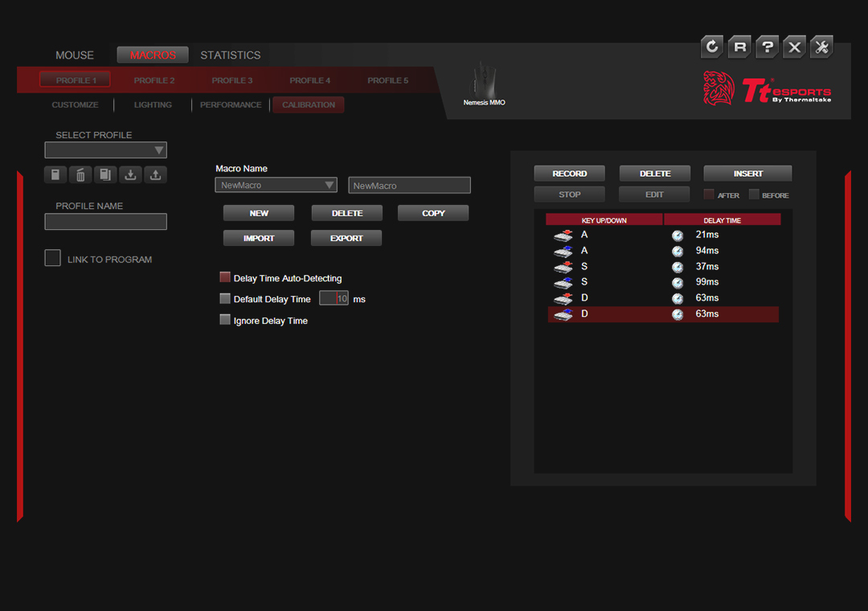Viewport: 868px width, 611px height.
Task: Enable the Ignore Delay Time checkbox
Action: [x=225, y=320]
